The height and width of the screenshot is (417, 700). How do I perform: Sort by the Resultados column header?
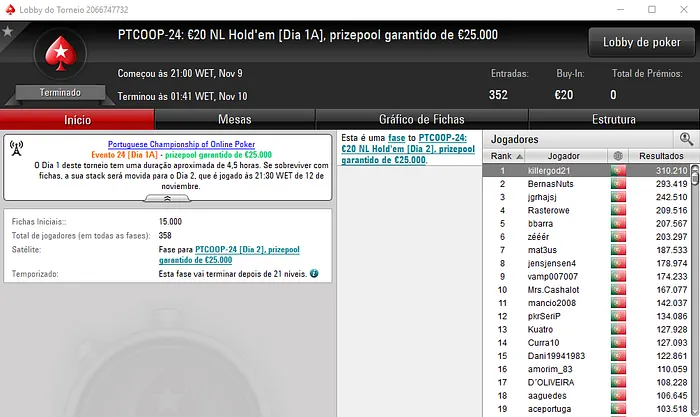tap(661, 156)
